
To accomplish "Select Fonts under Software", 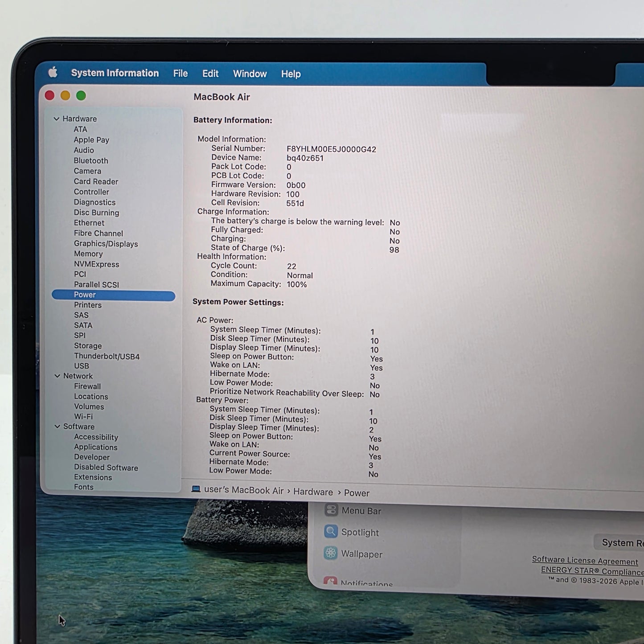I will 84,487.
